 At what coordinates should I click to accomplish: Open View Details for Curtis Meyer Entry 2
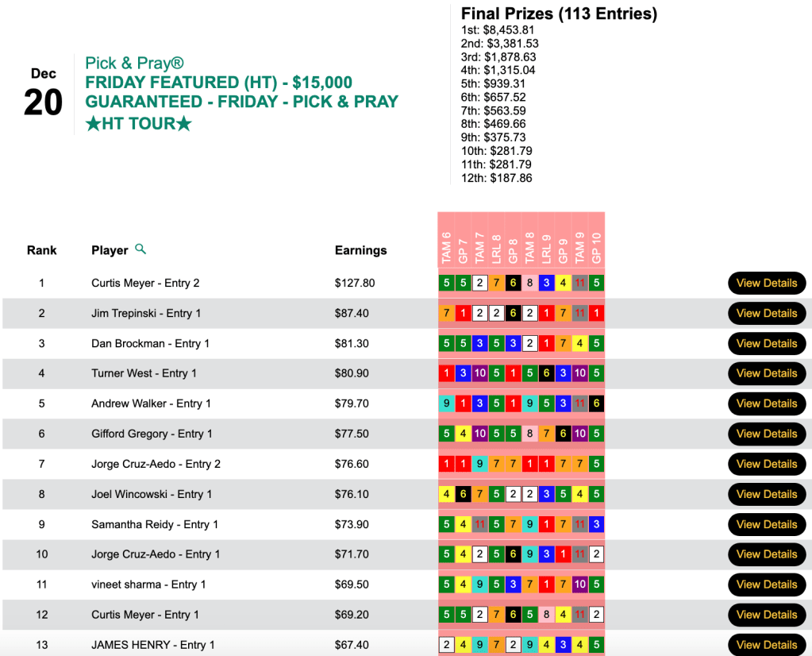point(766,284)
